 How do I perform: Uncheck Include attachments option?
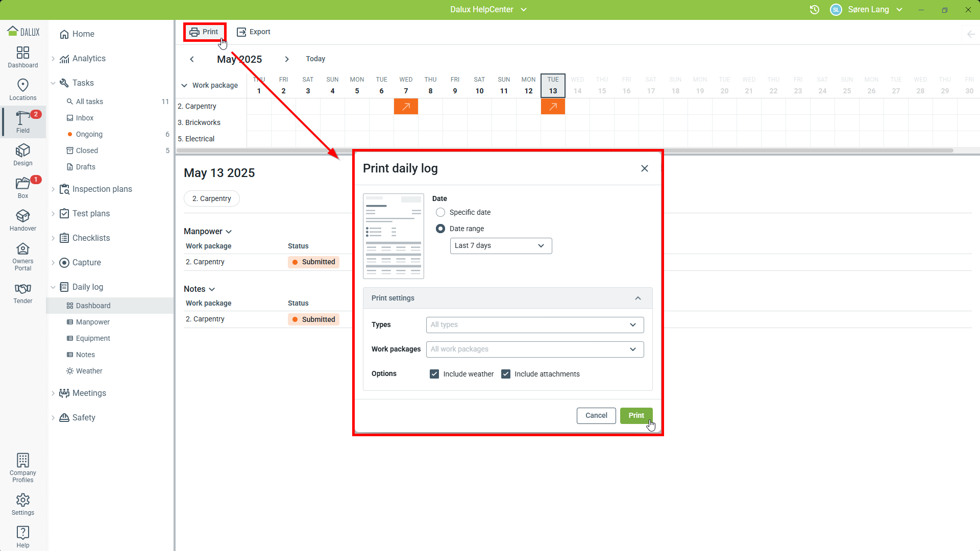(x=506, y=374)
